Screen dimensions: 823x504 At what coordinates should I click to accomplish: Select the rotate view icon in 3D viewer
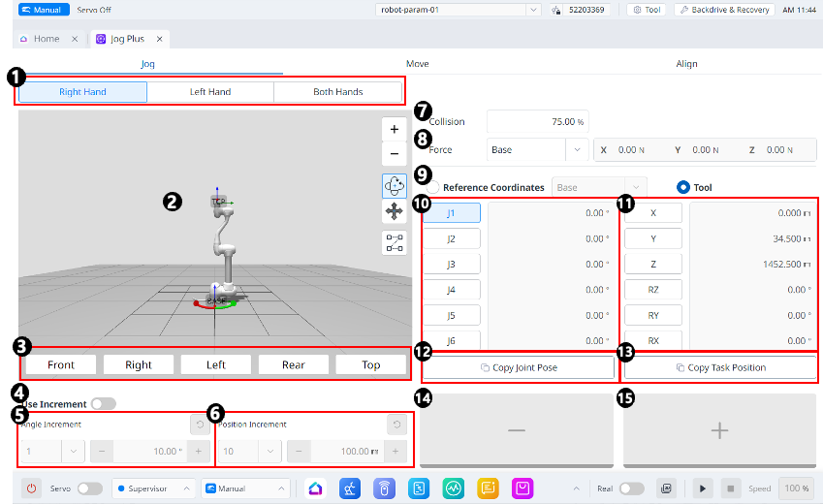tap(394, 185)
